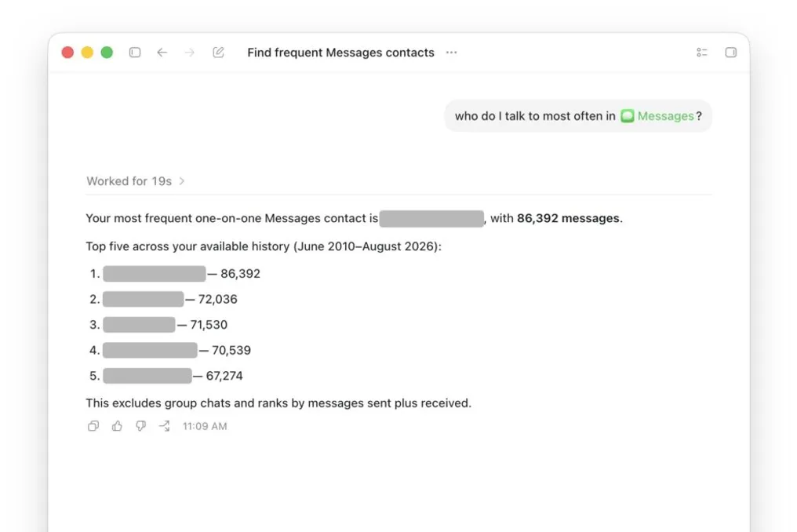Click the user message bubble about Messages
The image size is (797, 532).
click(578, 116)
